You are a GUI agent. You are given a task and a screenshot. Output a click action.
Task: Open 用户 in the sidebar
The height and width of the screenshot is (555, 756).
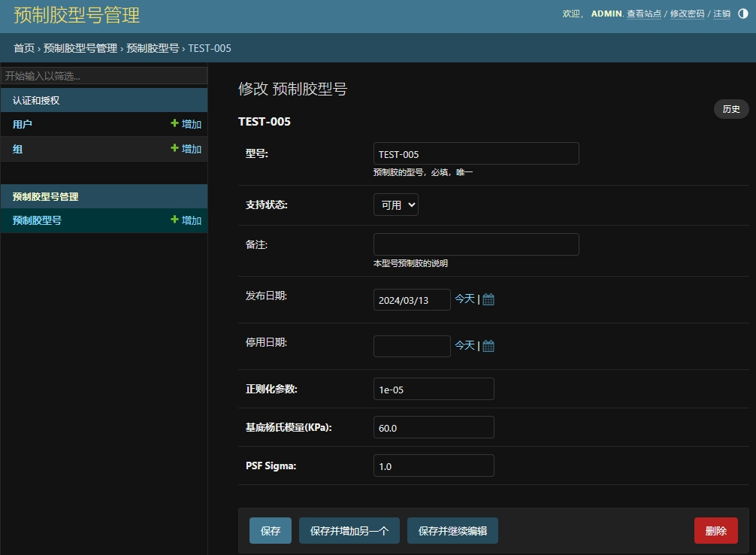(x=23, y=124)
